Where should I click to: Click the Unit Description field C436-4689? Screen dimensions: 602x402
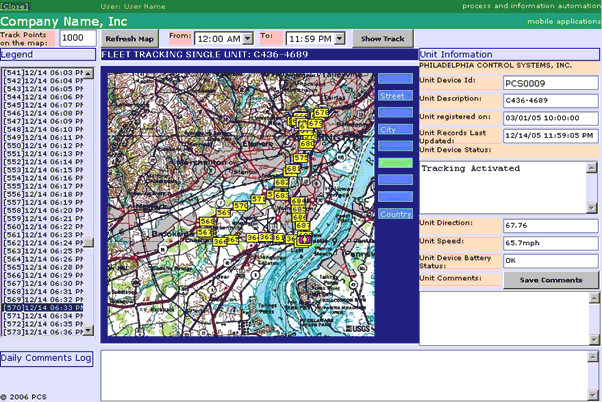(551, 101)
